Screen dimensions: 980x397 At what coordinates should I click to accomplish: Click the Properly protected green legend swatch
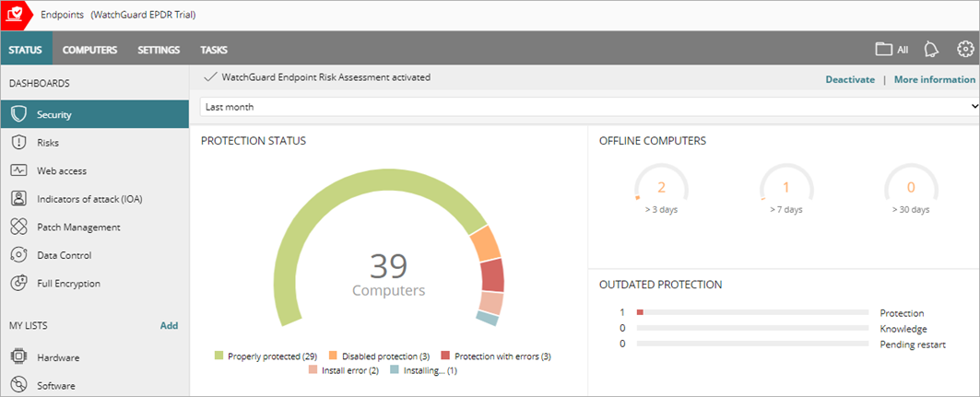[x=219, y=356]
